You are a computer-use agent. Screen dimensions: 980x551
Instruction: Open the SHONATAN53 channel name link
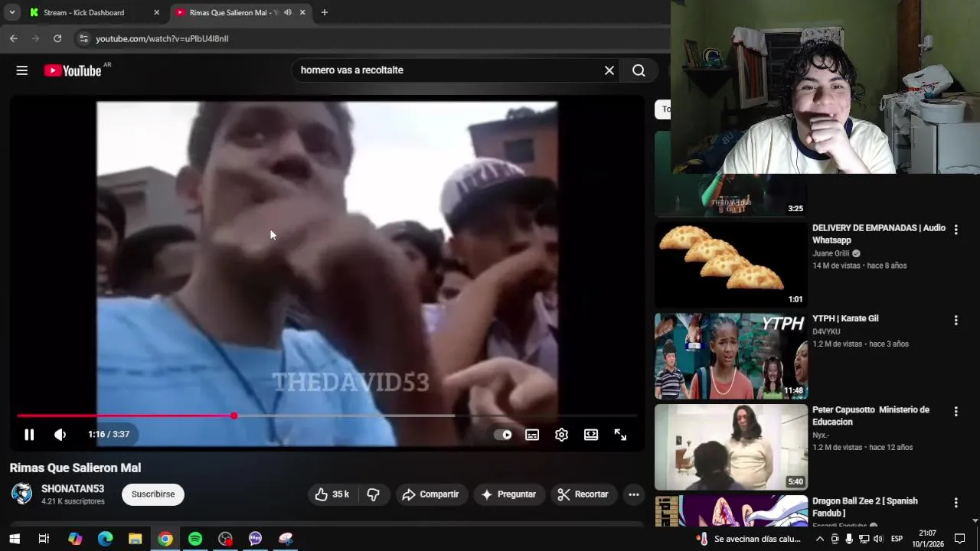[73, 489]
